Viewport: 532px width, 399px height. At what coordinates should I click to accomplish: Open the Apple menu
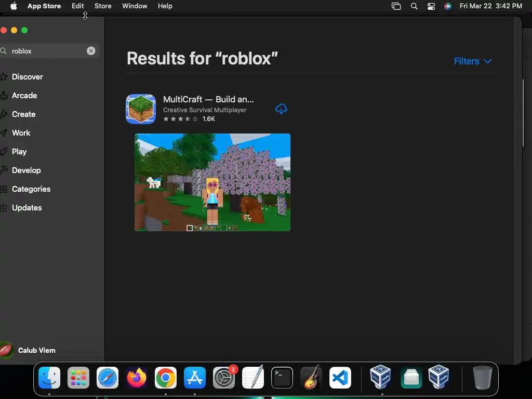click(x=14, y=6)
